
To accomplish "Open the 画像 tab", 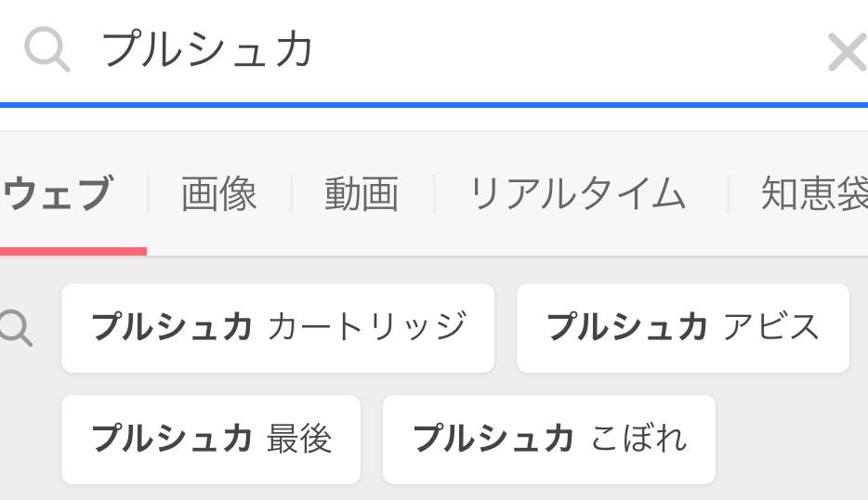I will pos(218,194).
